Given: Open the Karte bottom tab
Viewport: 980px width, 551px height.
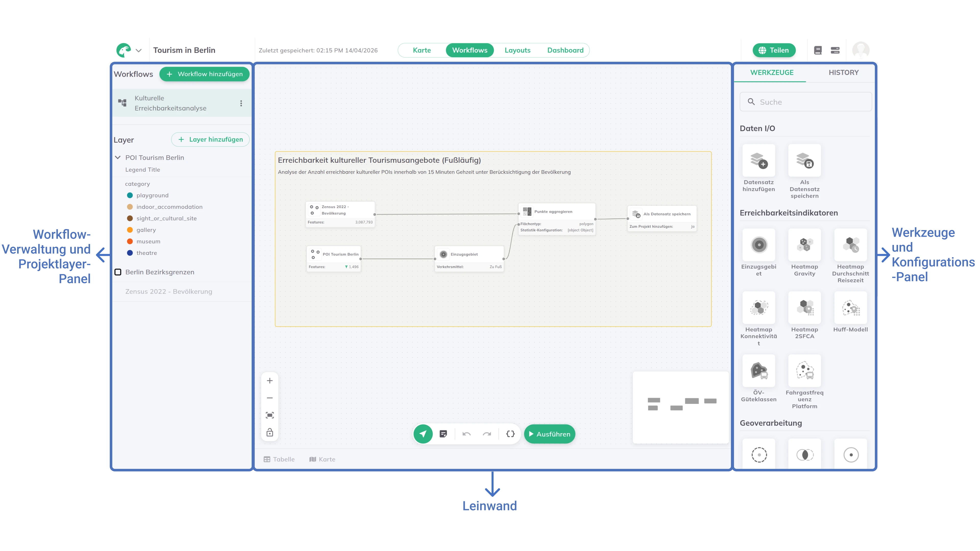Looking at the screenshot, I should coord(322,459).
